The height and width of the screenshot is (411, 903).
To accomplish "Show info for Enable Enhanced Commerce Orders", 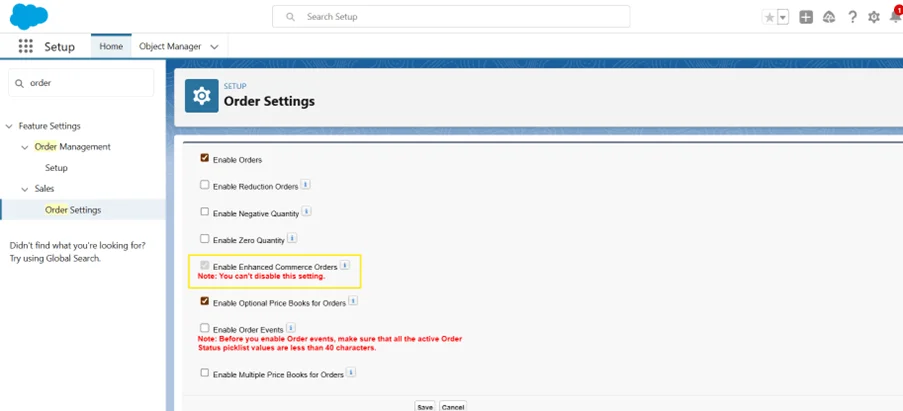I will pyautogui.click(x=344, y=265).
